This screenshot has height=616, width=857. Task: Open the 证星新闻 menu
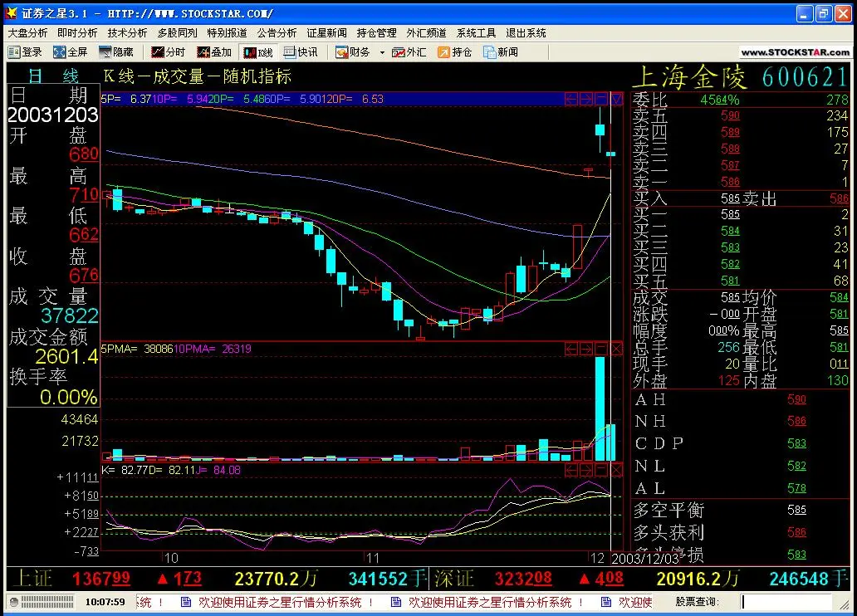327,33
